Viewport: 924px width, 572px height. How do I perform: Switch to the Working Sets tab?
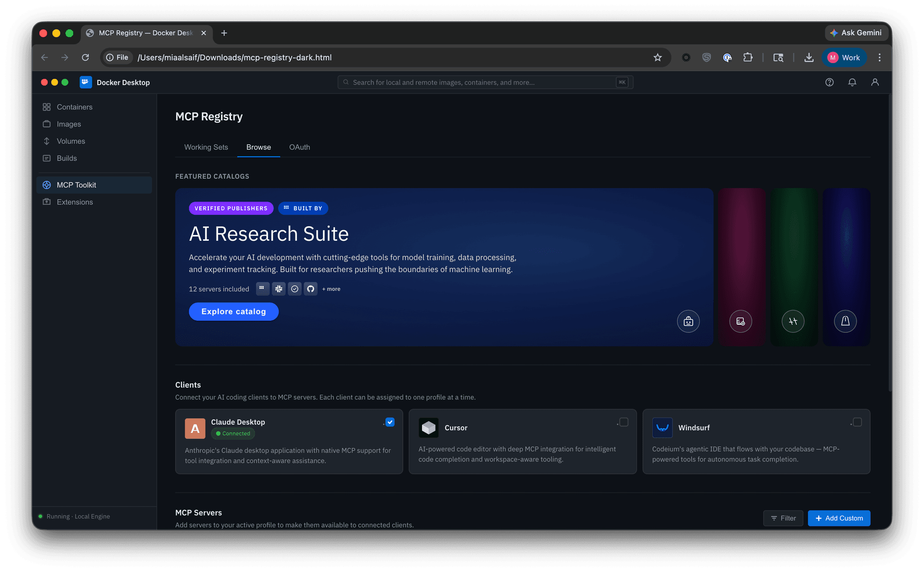(206, 147)
